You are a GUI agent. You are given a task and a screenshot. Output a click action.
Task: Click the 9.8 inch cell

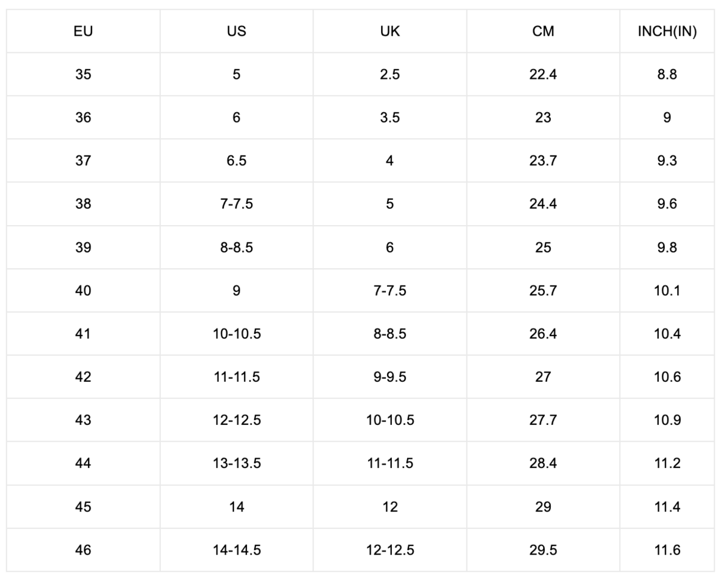(667, 248)
